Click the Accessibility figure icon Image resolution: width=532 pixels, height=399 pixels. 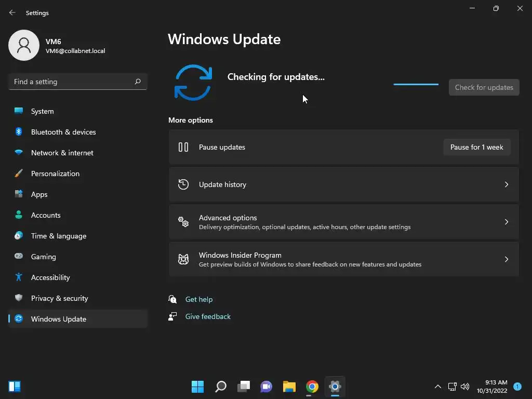point(19,277)
